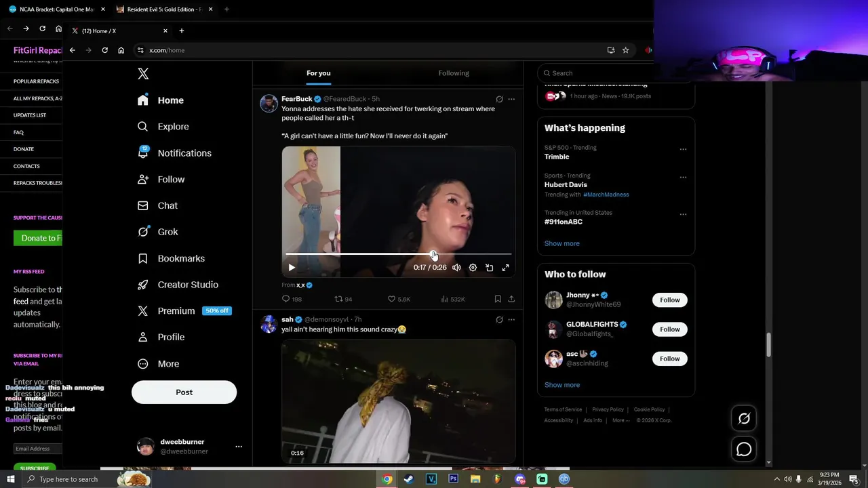868x488 pixels.
Task: Click the FearBuck video progress bar
Action: point(398,254)
